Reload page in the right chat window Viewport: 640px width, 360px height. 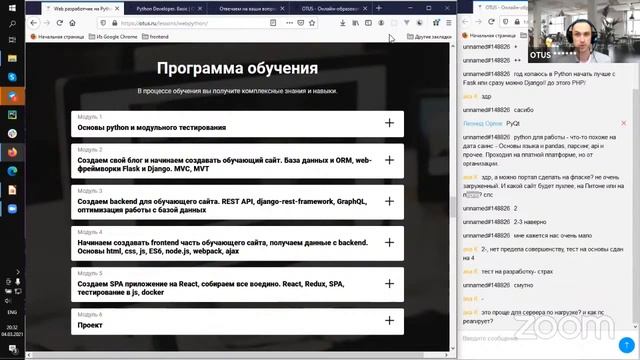491,22
